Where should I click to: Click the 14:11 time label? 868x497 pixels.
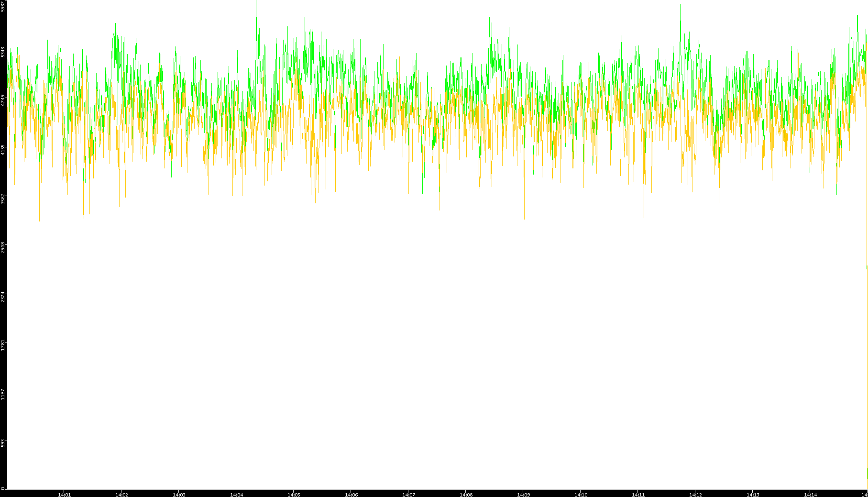coord(638,495)
